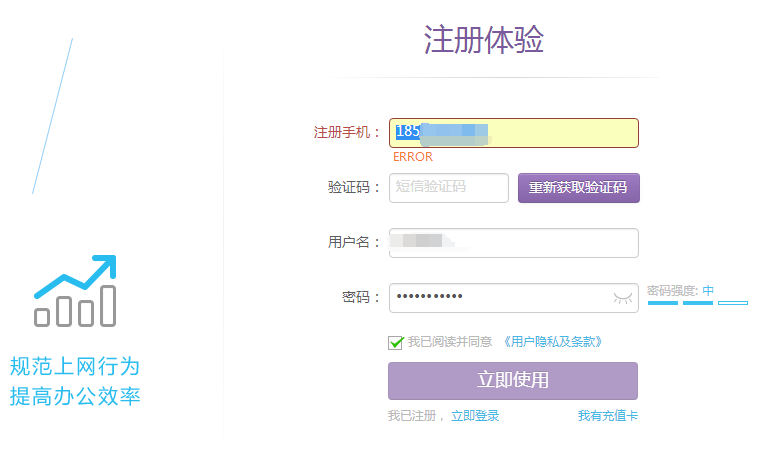The height and width of the screenshot is (454, 757).
Task: Click the 注册体验 page heading
Action: 484,40
